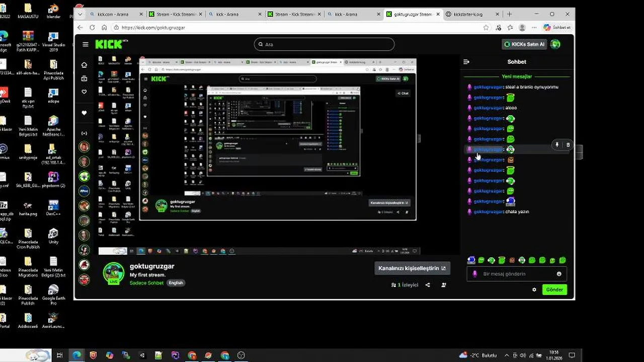Click the goktugruzgar live avatar
644x362 pixels.
[114, 273]
